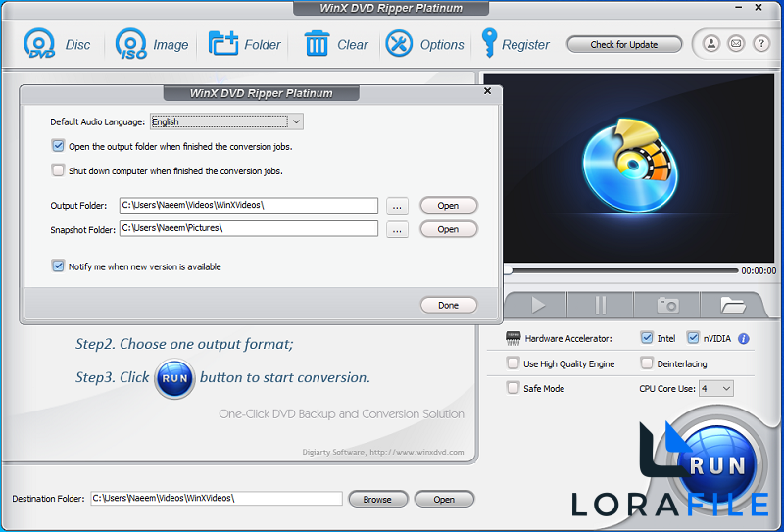784x532 pixels.
Task: Take a snapshot with the camera icon
Action: coord(667,305)
